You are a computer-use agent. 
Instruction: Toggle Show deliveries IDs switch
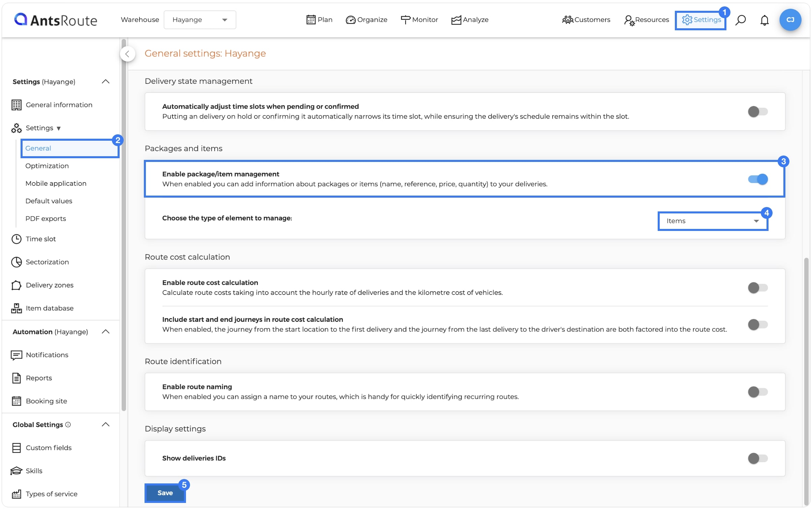coord(757,458)
